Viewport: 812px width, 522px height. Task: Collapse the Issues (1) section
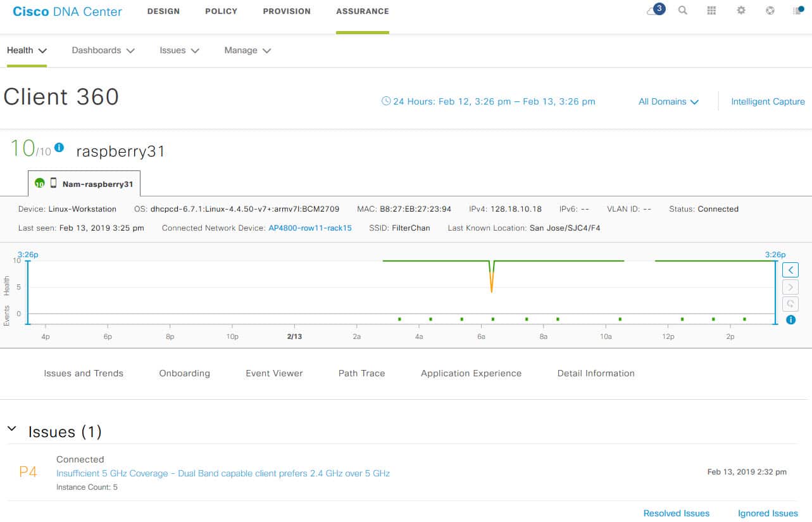(x=11, y=430)
